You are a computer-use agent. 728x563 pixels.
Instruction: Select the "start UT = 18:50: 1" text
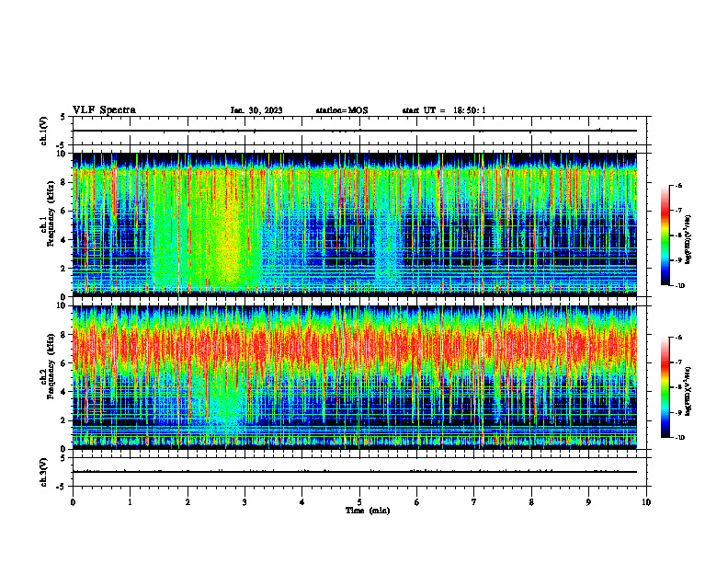444,110
